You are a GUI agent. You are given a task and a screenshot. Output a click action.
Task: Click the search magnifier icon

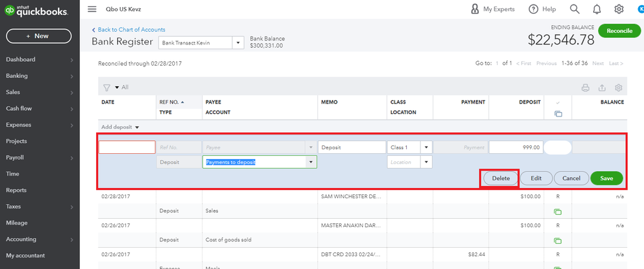[575, 9]
